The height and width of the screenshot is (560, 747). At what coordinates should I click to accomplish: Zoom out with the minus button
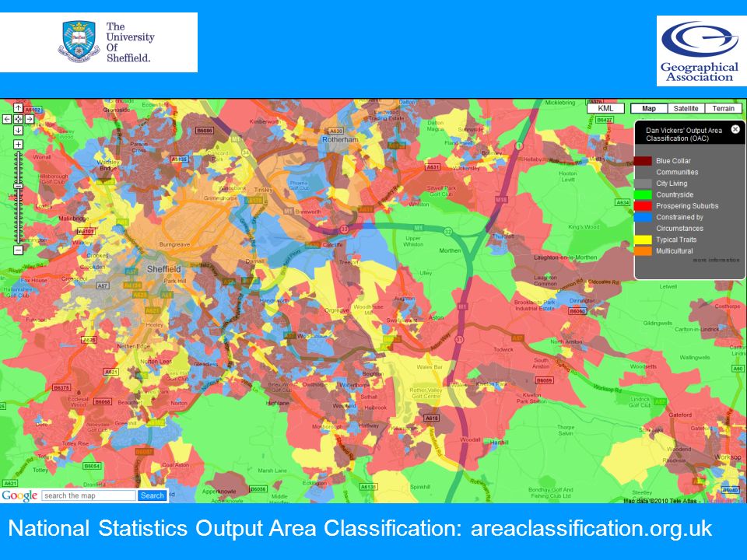pos(18,250)
